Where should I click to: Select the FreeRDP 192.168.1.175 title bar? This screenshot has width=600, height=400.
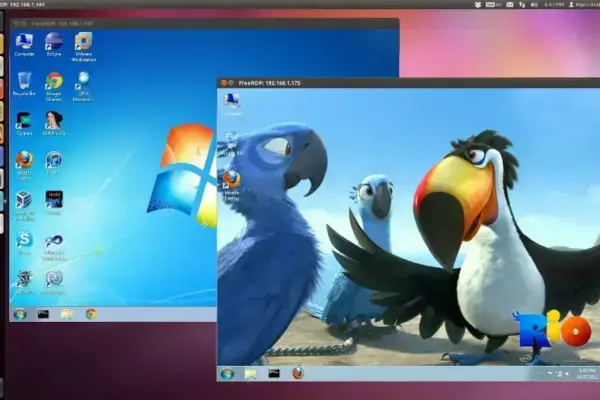point(408,83)
